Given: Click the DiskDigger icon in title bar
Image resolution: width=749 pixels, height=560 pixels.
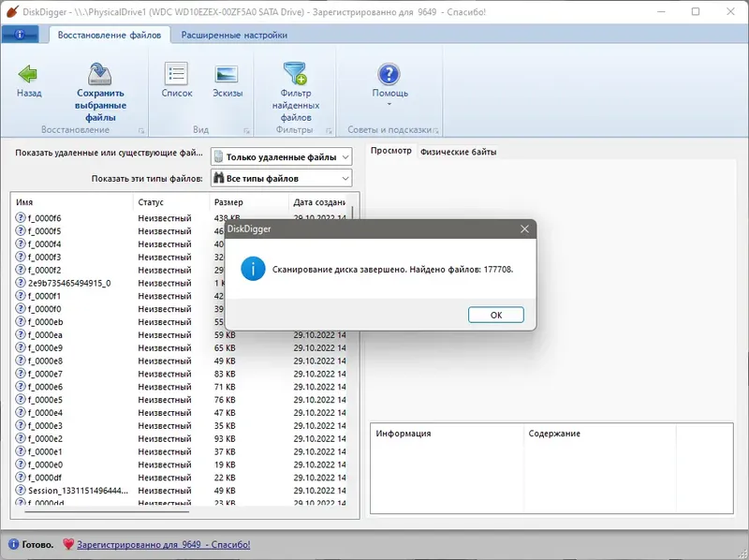Looking at the screenshot, I should click(9, 12).
